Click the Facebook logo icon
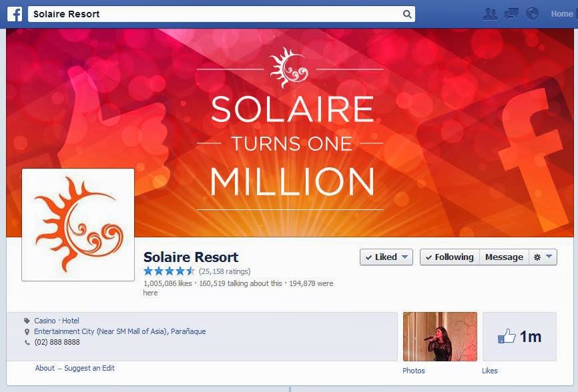The width and height of the screenshot is (578, 392). click(15, 14)
